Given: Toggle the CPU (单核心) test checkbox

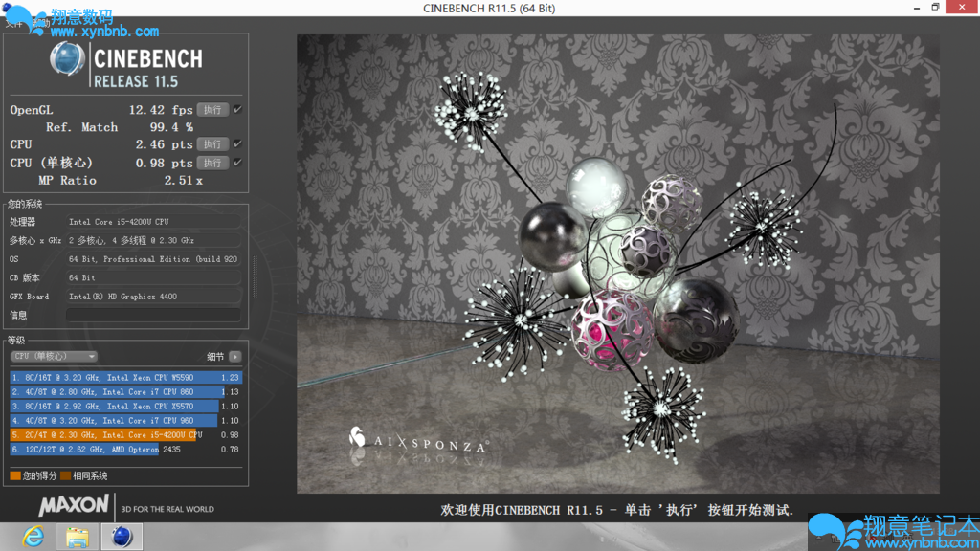Looking at the screenshot, I should tap(237, 163).
